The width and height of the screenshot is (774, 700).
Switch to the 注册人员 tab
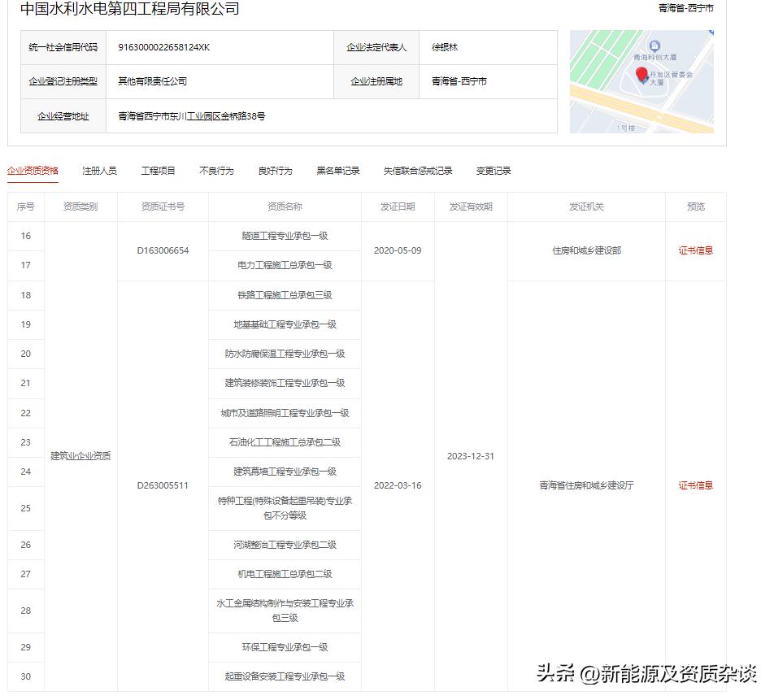(98, 171)
